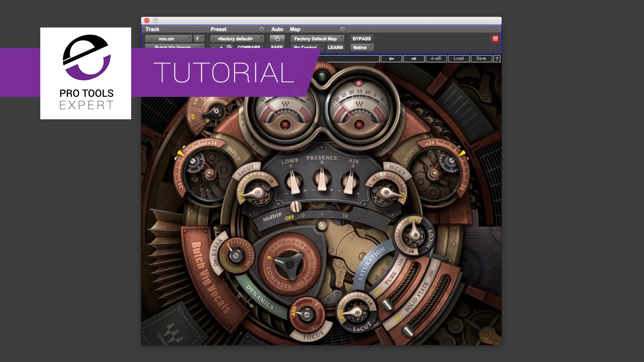Click the LEARN button for MIDI mapping
The image size is (644, 362).
click(335, 47)
